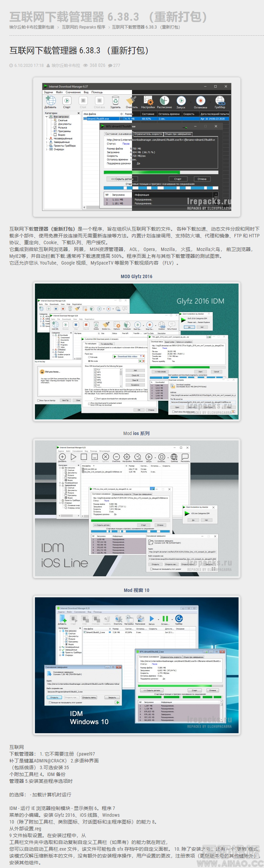Click the plus Добавить icon in the iOS Line IDM toolbar

pyautogui.click(x=62, y=457)
